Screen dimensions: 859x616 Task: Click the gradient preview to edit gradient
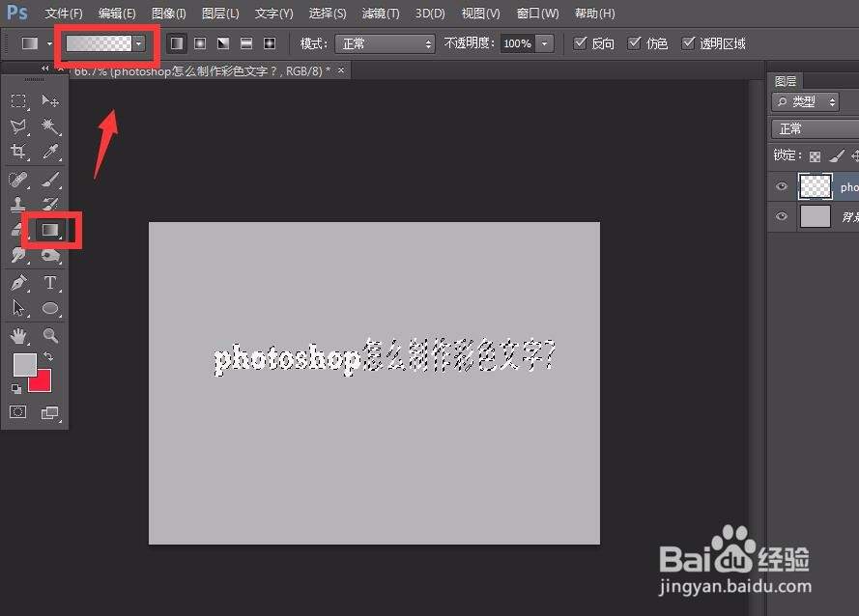tap(100, 43)
